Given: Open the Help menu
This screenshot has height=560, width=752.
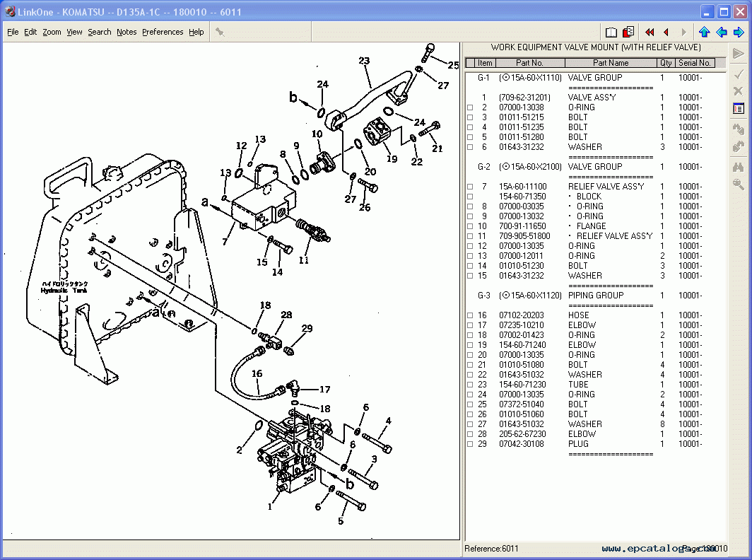Looking at the screenshot, I should (x=196, y=32).
